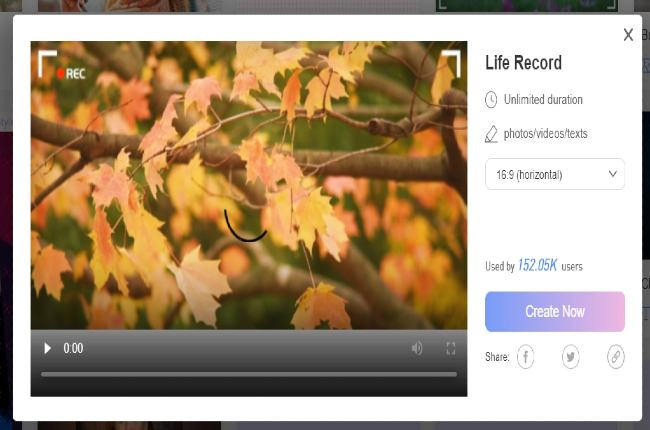Image resolution: width=650 pixels, height=430 pixels.
Task: Open the 16:9 (horizontal) aspect ratio dropdown
Action: pos(555,174)
